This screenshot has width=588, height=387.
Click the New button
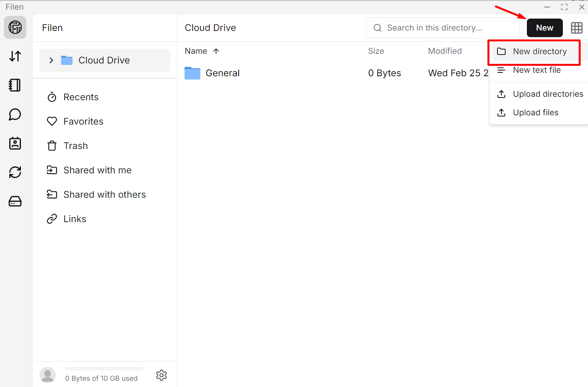[x=544, y=28]
